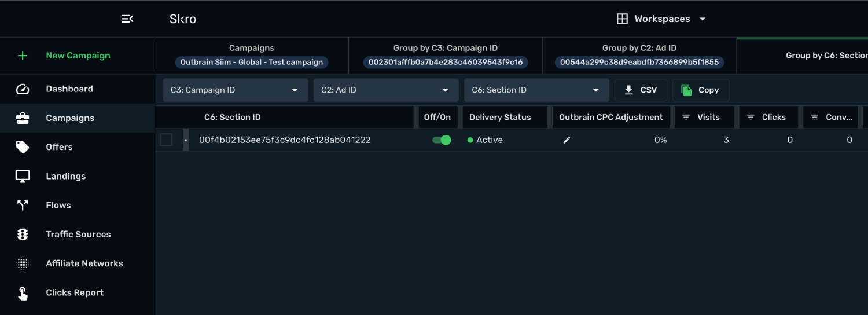Open Affiliate Networks
Image resolution: width=868 pixels, height=315 pixels.
[84, 263]
